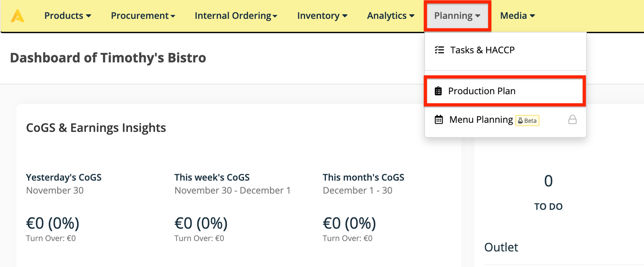Select Tasks & HACCP from the Planning menu
Image resolution: width=644 pixels, height=267 pixels.
(x=482, y=49)
